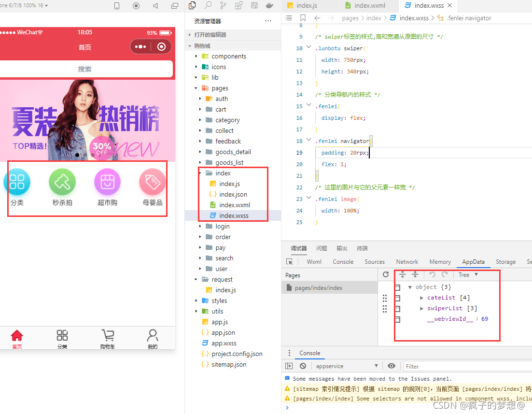Viewport: 532px width, 414px height.
Task: Click the editor bookmark icon
Action: (303, 18)
